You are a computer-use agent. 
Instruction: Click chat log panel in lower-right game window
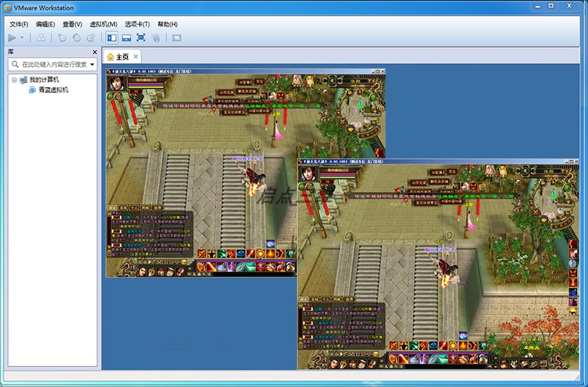point(342,326)
